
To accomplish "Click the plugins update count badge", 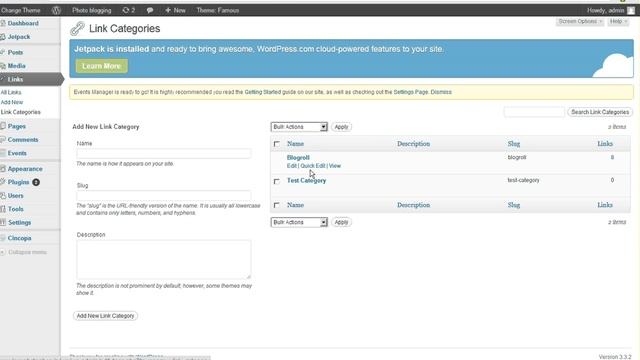I will (x=36, y=182).
